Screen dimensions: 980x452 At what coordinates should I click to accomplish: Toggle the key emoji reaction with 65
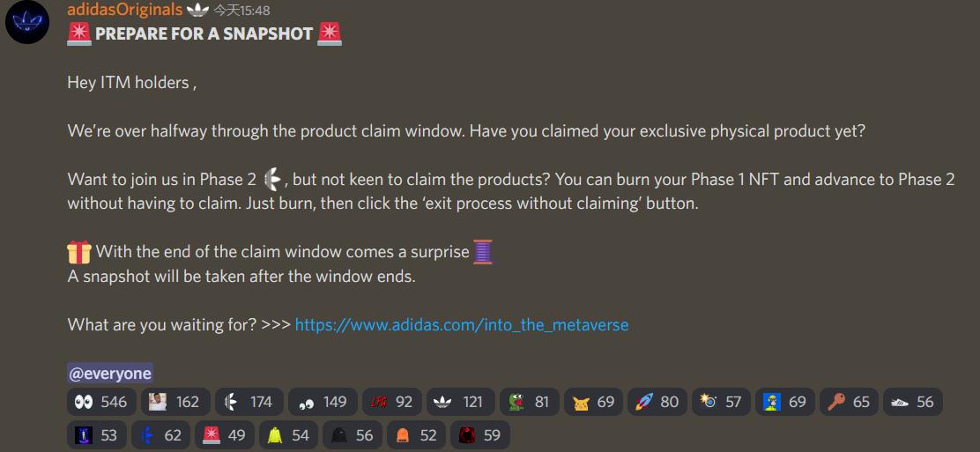tap(849, 402)
